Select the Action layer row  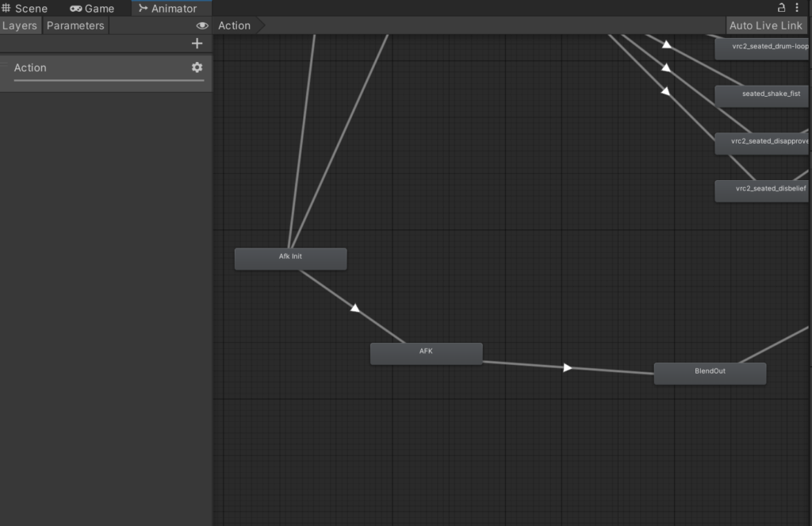[105, 73]
